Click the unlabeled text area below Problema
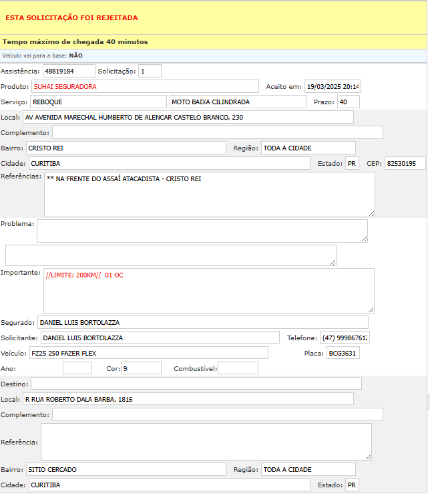The height and width of the screenshot is (504, 430). pyautogui.click(x=171, y=255)
